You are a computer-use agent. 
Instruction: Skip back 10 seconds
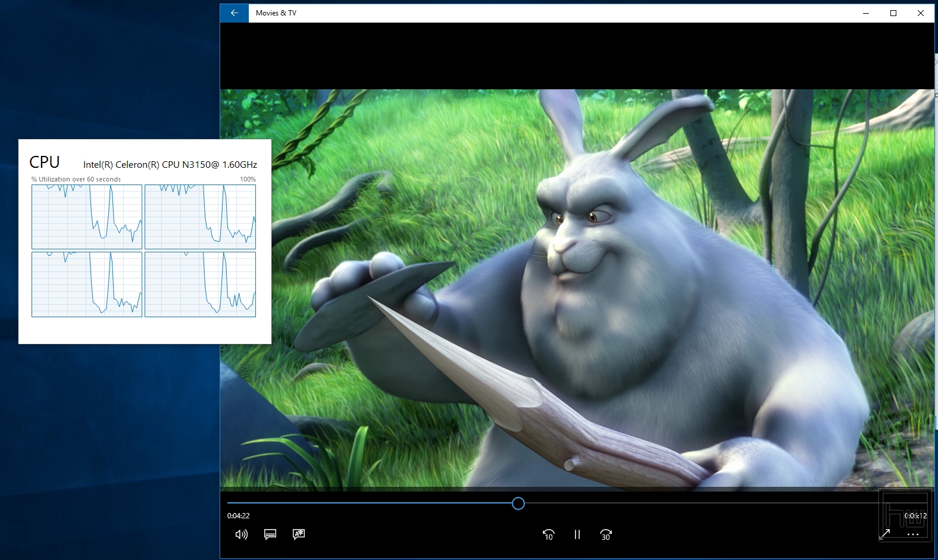[548, 535]
